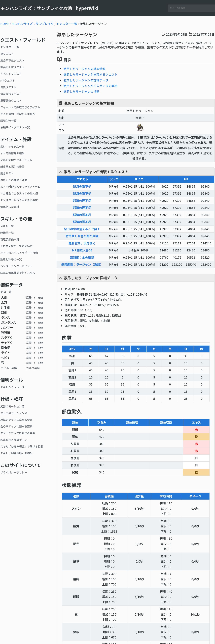
Task: Click the document icon in 基本情報 header
Action: pyautogui.click(x=60, y=103)
